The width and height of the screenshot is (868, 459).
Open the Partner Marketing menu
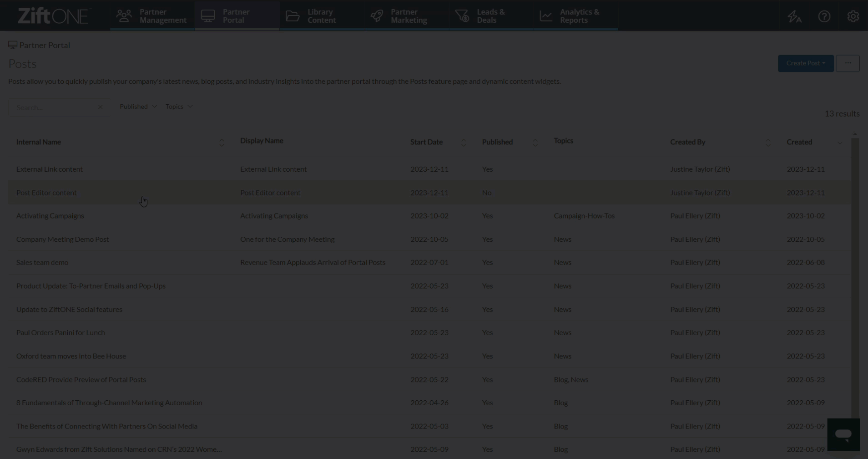(407, 16)
